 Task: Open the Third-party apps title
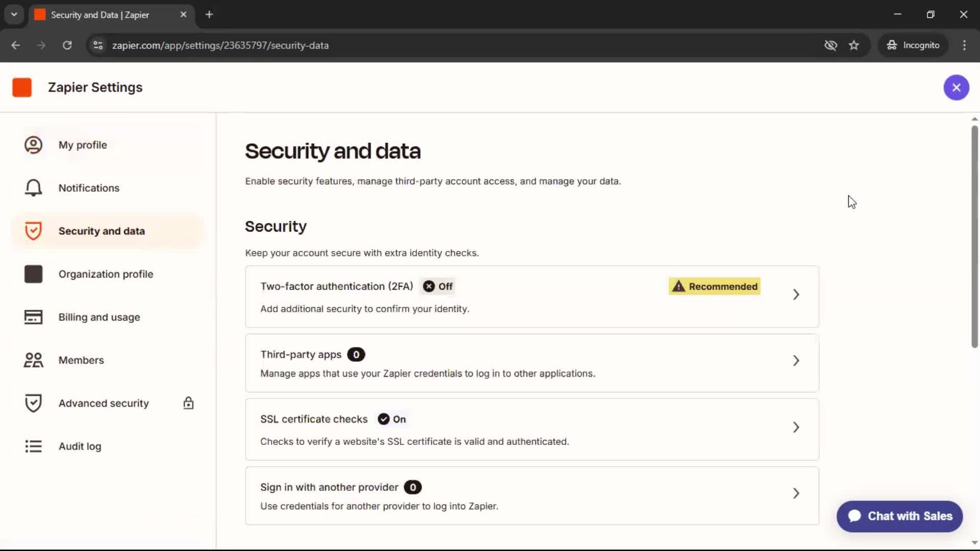point(301,355)
